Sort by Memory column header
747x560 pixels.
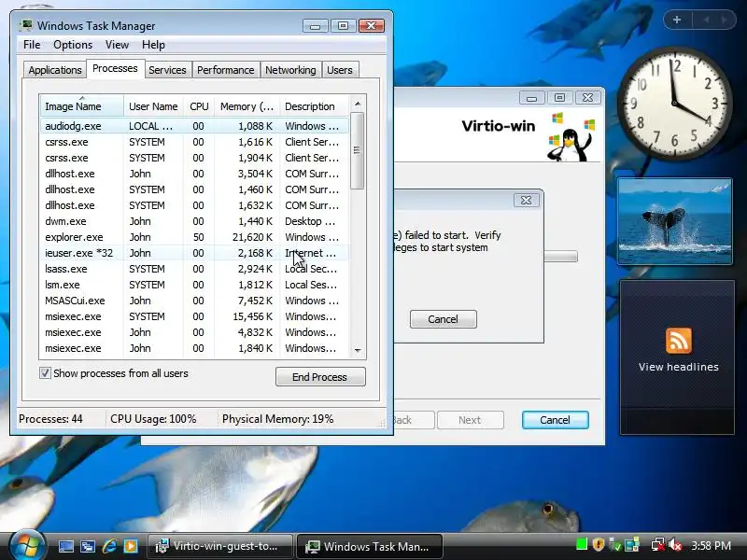[247, 106]
